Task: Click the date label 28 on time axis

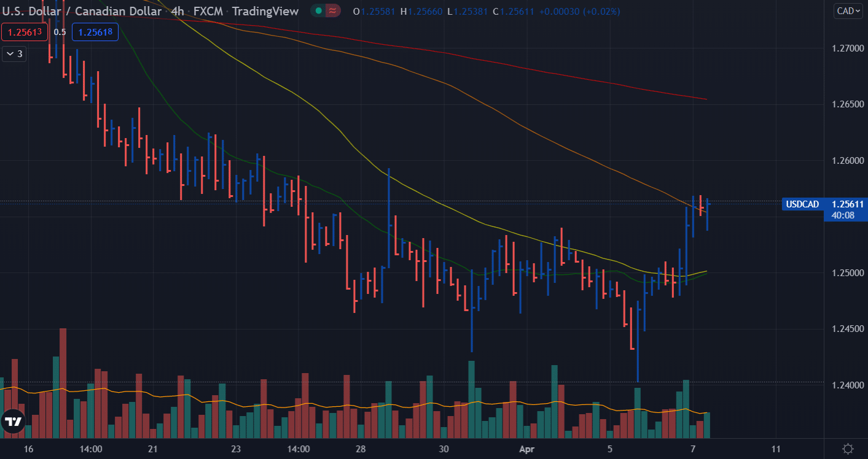Action: [x=361, y=449]
